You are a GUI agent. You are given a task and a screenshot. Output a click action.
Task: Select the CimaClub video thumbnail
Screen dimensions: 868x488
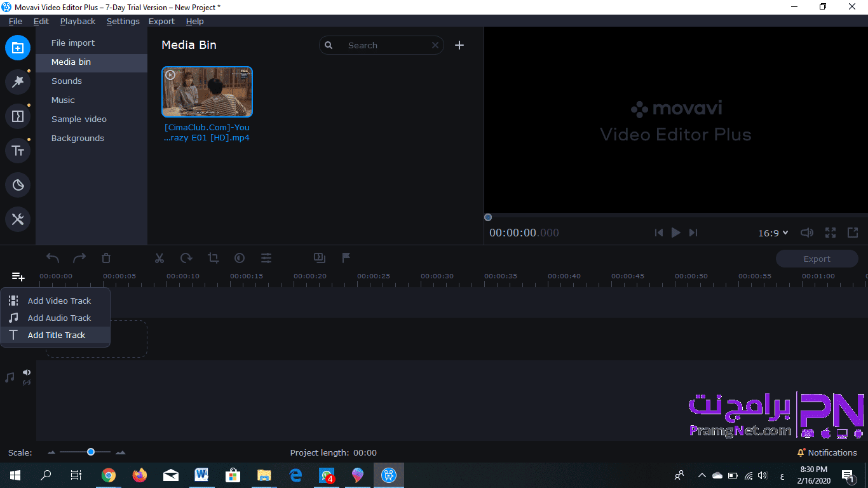[207, 92]
